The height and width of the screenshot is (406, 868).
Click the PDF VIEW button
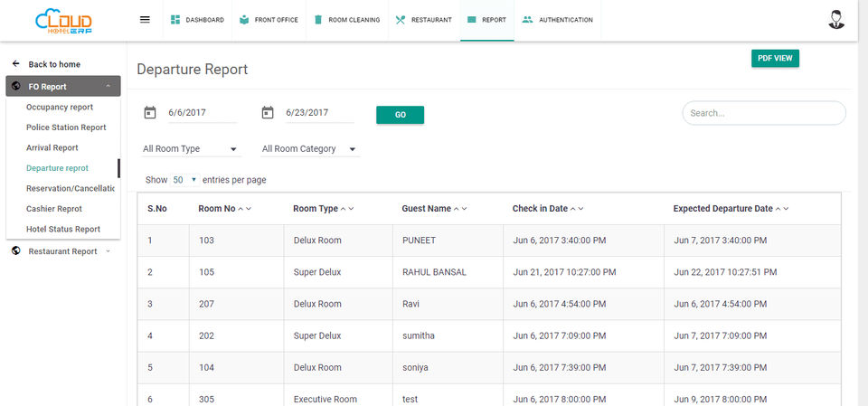pyautogui.click(x=775, y=58)
